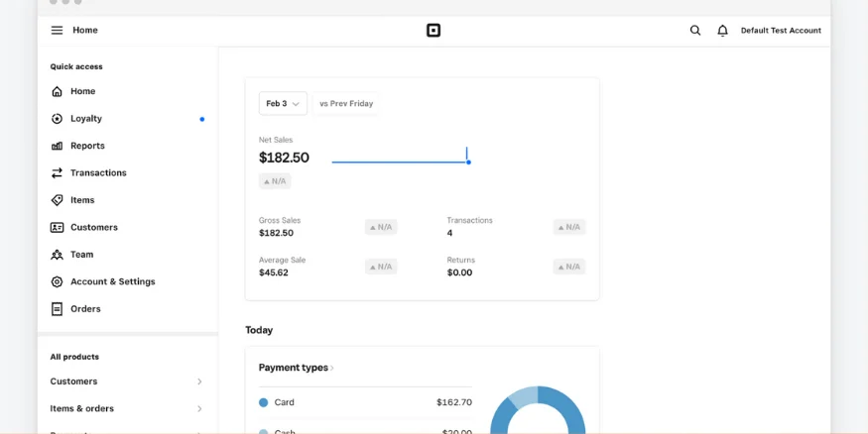Click the Gross Sales $182.50 value

tap(276, 233)
